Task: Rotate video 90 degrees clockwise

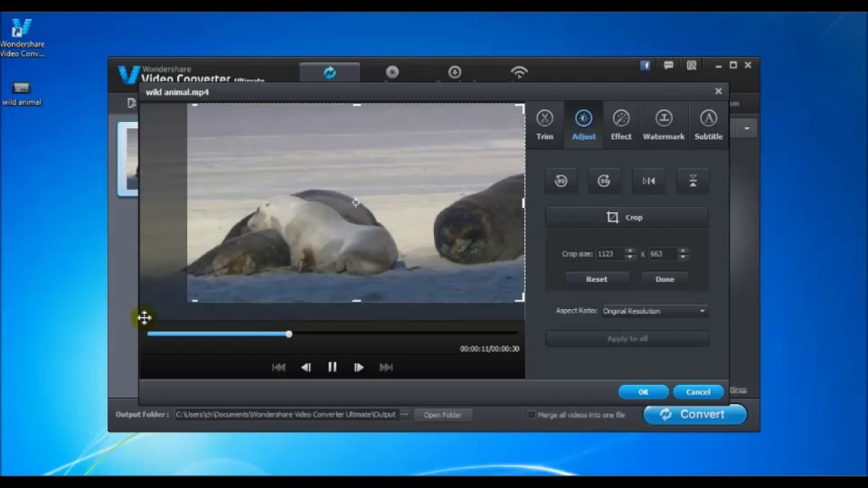Action: (x=604, y=181)
